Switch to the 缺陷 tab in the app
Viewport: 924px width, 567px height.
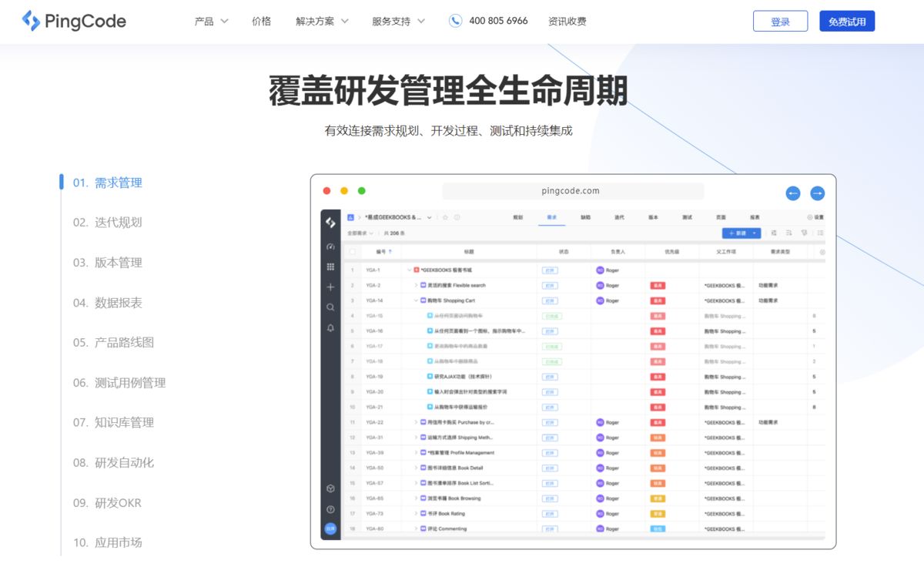586,217
